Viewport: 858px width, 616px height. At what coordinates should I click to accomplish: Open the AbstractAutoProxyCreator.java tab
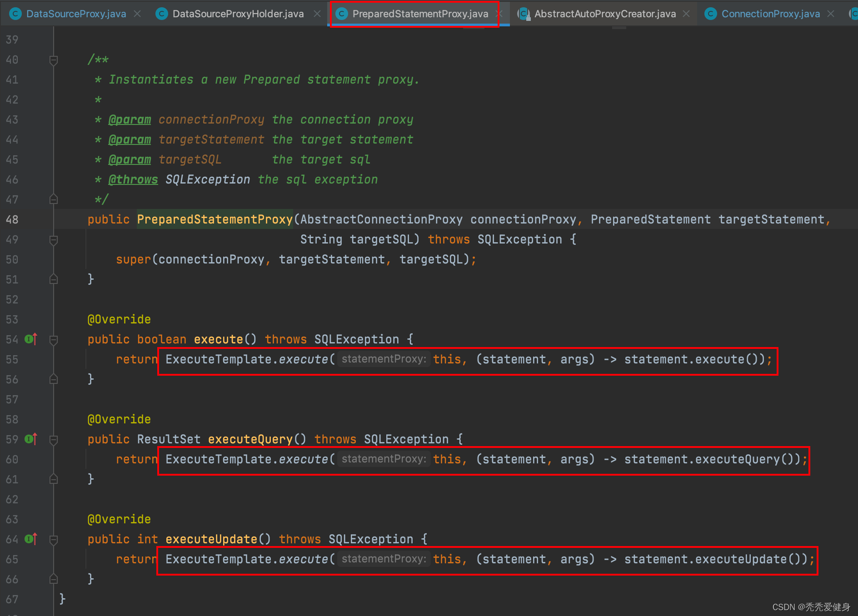click(x=605, y=14)
